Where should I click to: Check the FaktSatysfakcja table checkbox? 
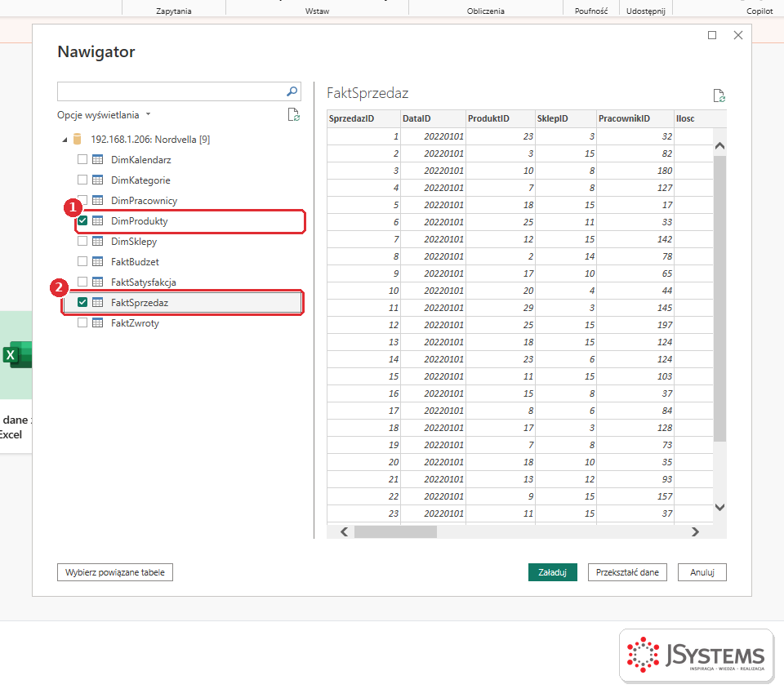[82, 282]
